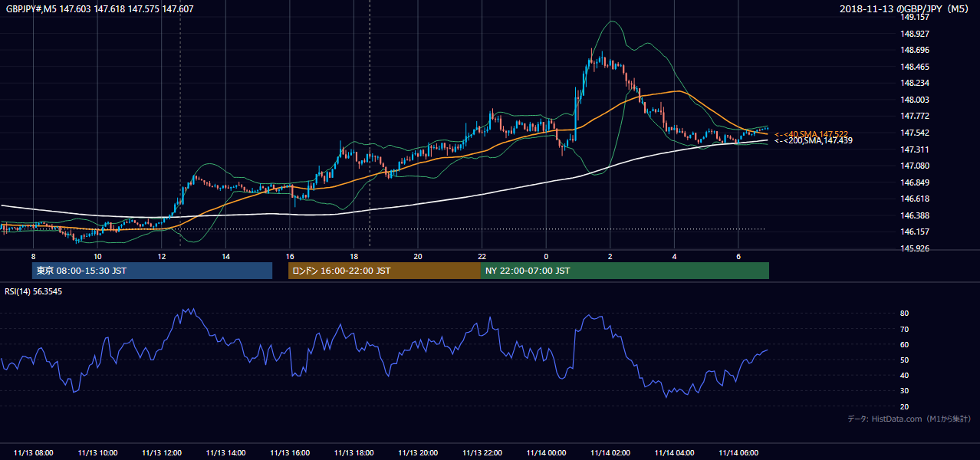Click price axis value 148.927
This screenshot has width=980, height=460.
(915, 34)
